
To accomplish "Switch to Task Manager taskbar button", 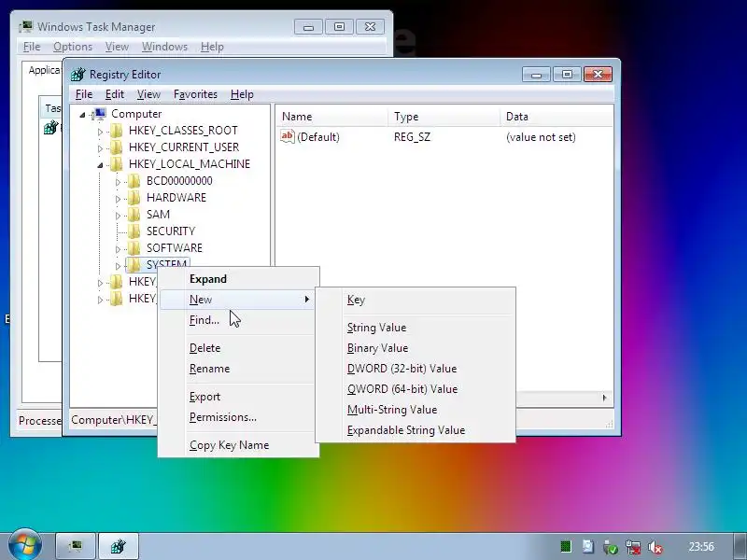I will [76, 546].
